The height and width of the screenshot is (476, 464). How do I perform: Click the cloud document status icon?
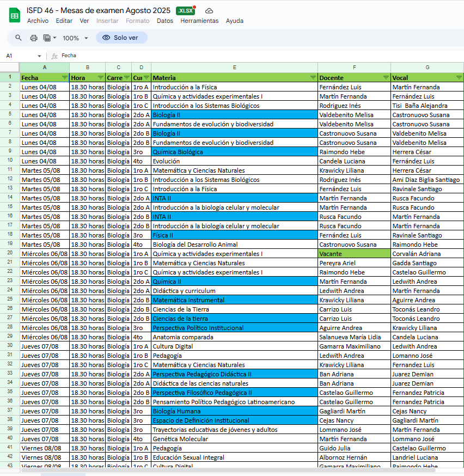tap(209, 11)
